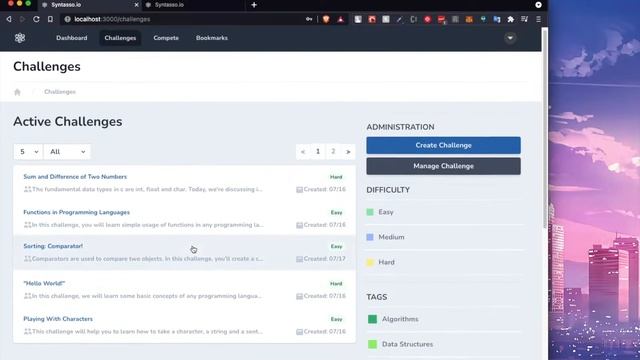The image size is (640, 360).
Task: Open Playing With Characters challenge
Action: [x=58, y=319]
